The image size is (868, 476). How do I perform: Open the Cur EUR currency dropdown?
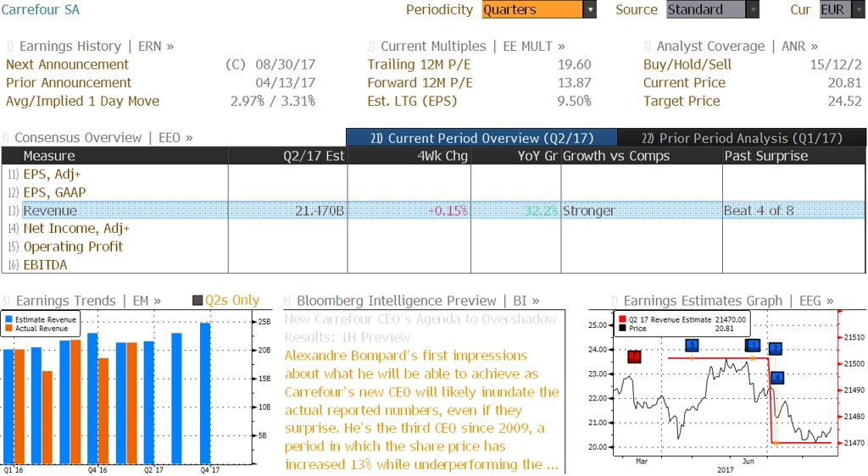(x=842, y=9)
